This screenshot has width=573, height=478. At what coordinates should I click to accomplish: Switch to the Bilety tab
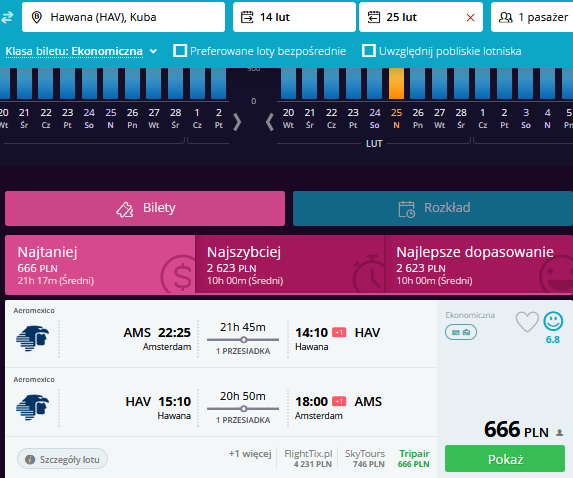click(145, 208)
